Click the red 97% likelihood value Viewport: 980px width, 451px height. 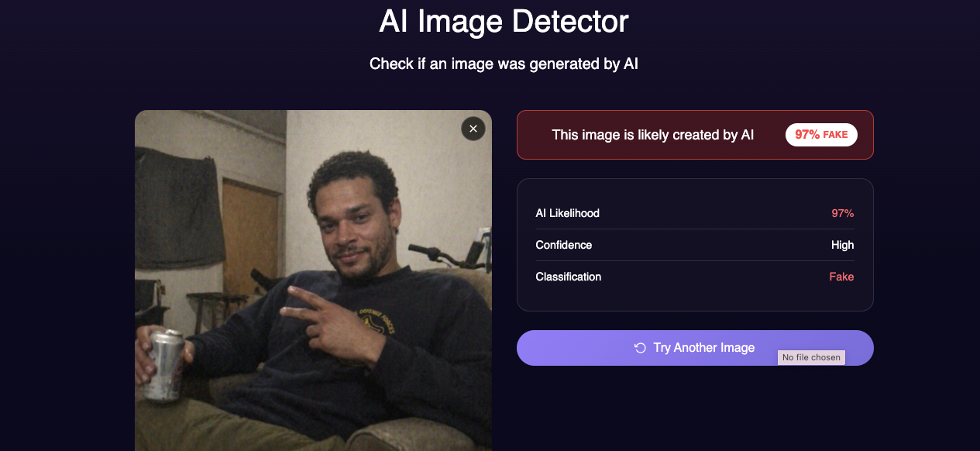[843, 213]
